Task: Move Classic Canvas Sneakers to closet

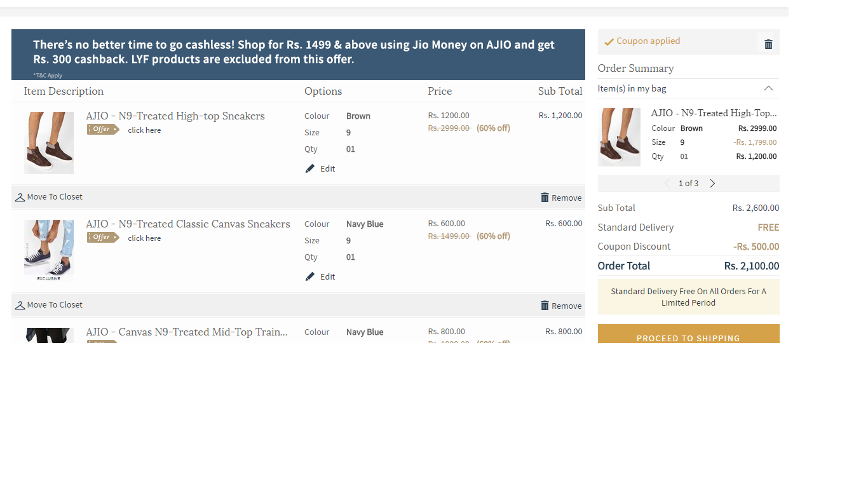Action: tap(49, 305)
